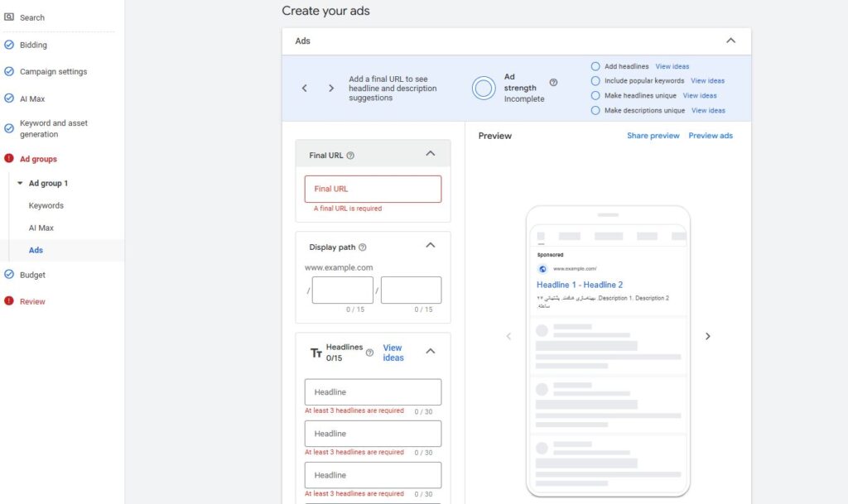848x504 pixels.
Task: Show next ad preview with right arrow
Action: (707, 336)
